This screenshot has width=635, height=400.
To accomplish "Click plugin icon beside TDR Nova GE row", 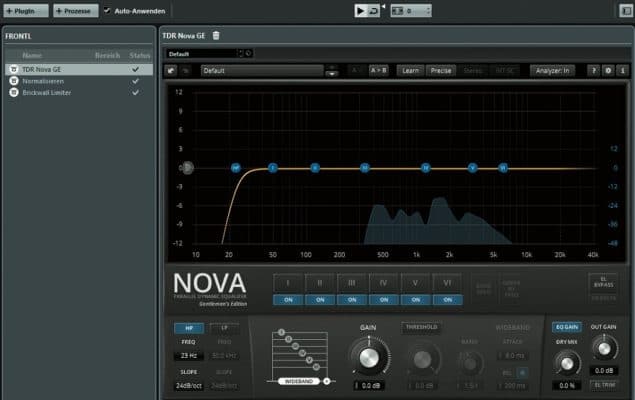I will [14, 69].
